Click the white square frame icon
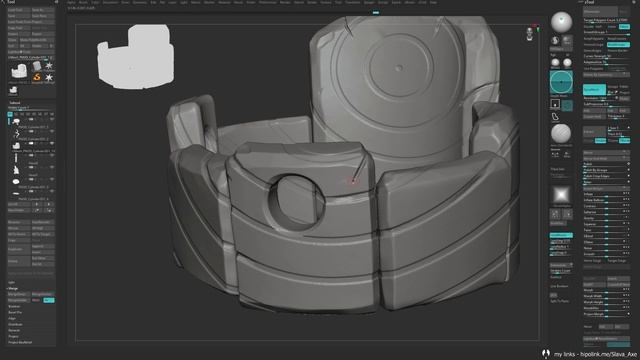Viewport: 640px width, 360px height. [555, 104]
